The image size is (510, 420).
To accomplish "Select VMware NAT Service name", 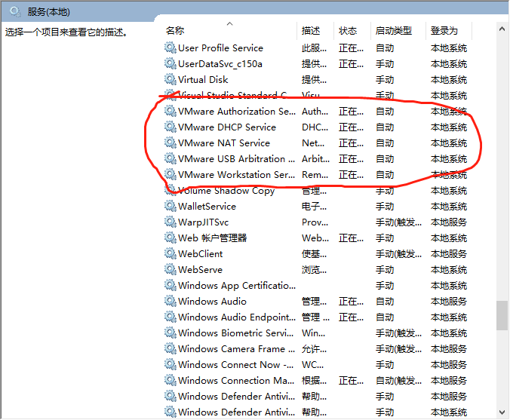I will 224,143.
